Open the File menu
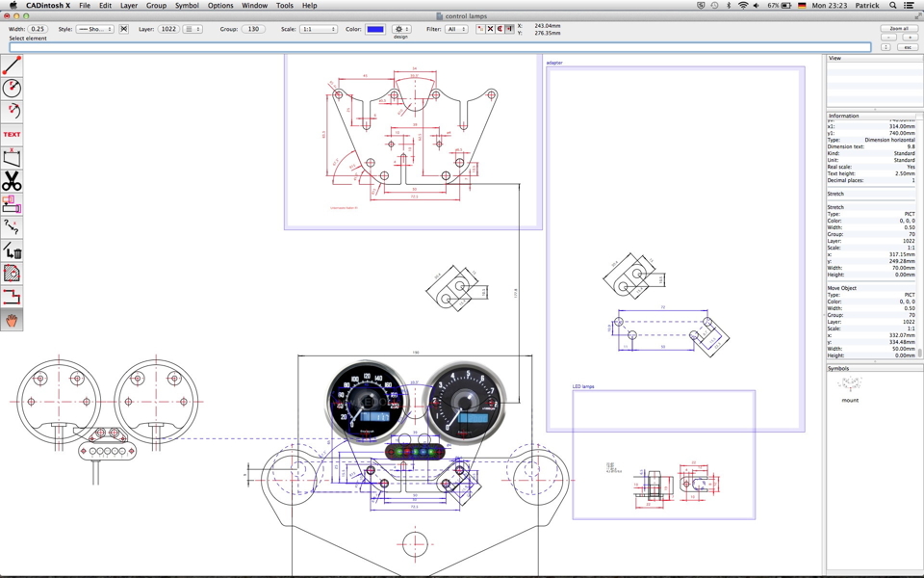Viewport: 924px width, 578px height. point(85,6)
